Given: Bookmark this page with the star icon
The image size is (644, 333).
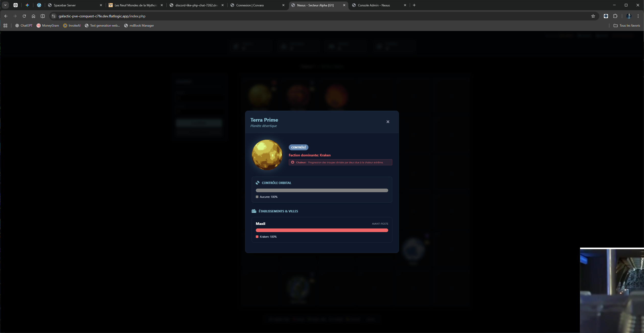Looking at the screenshot, I should tap(593, 16).
